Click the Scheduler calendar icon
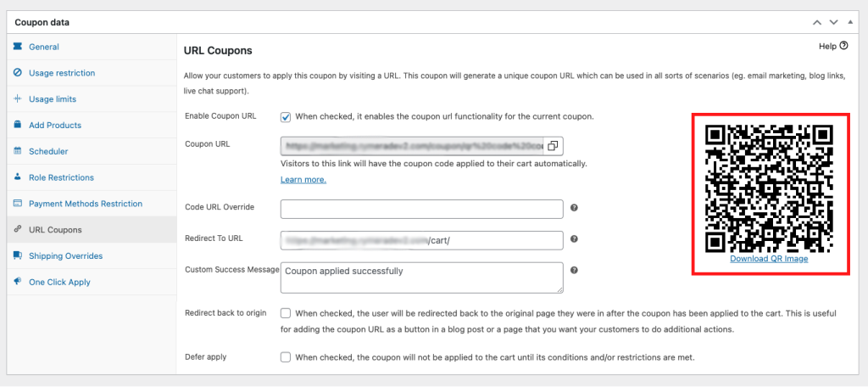868x387 pixels. tap(17, 151)
